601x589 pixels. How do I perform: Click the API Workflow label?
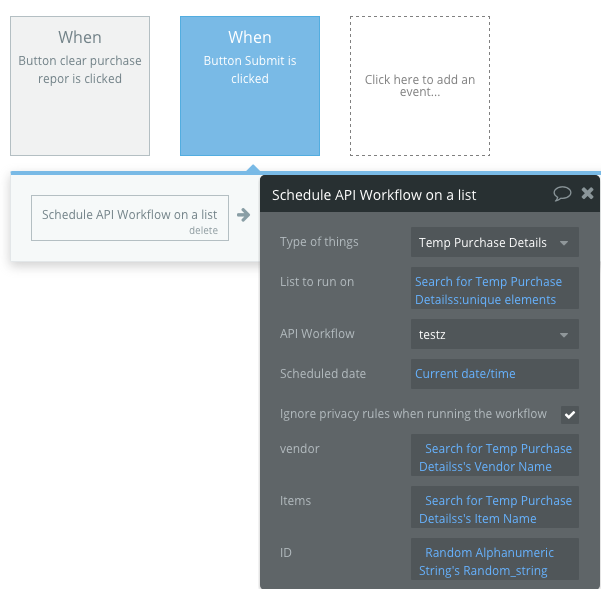pyautogui.click(x=317, y=334)
